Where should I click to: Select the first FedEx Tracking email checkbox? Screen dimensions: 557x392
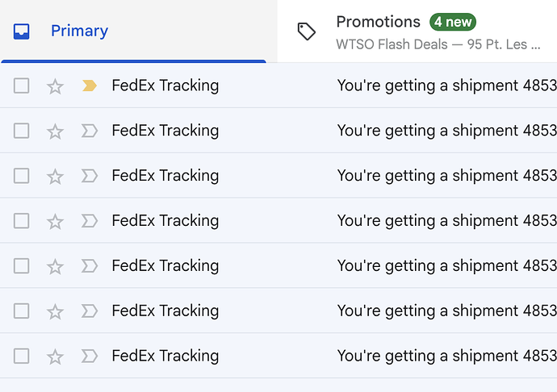point(22,85)
